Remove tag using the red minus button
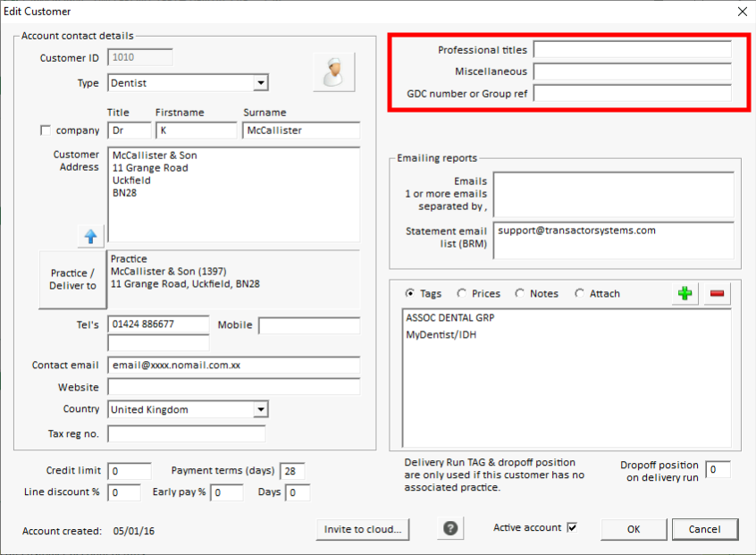 717,294
